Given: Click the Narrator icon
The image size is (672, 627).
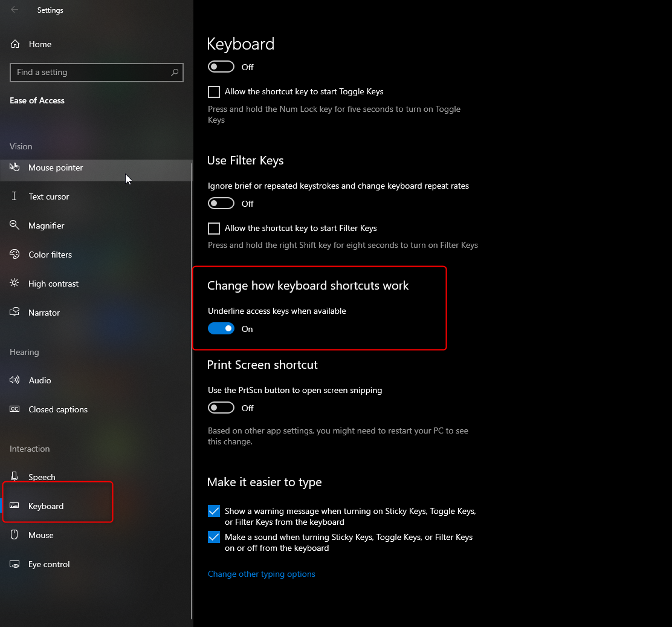Looking at the screenshot, I should pyautogui.click(x=15, y=312).
